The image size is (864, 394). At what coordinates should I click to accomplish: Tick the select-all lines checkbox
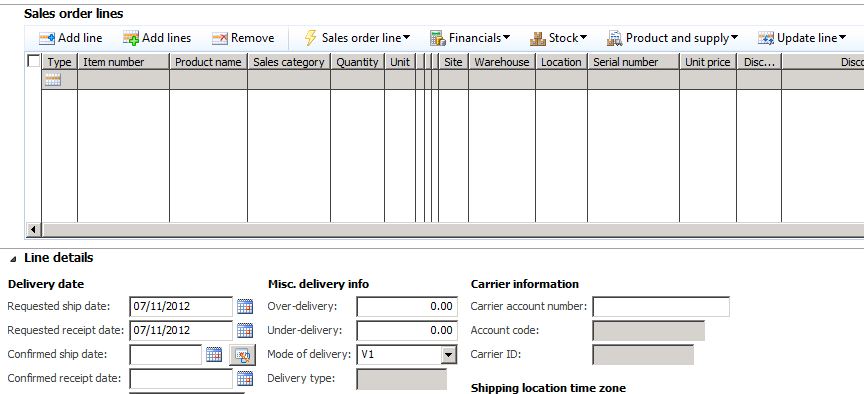(34, 61)
